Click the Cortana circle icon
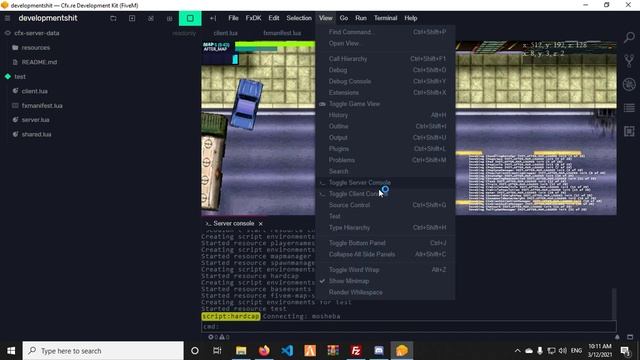This screenshot has height=360, width=640. 195,351
